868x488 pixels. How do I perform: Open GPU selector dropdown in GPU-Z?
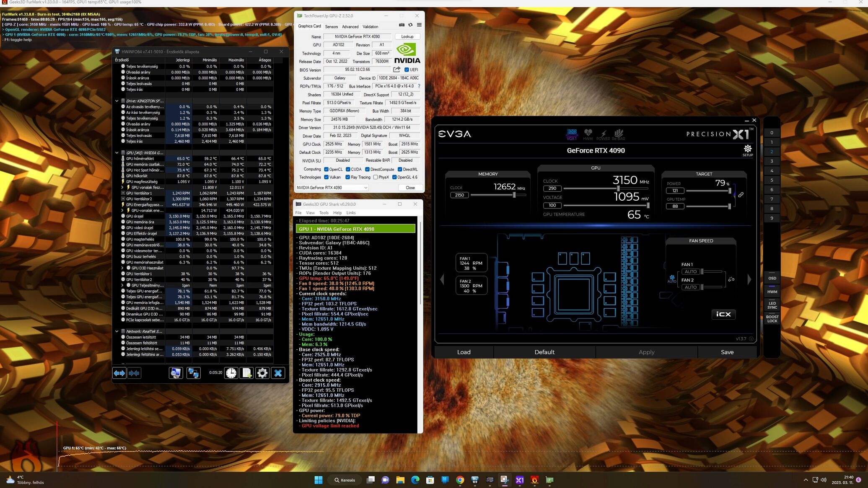click(x=332, y=188)
